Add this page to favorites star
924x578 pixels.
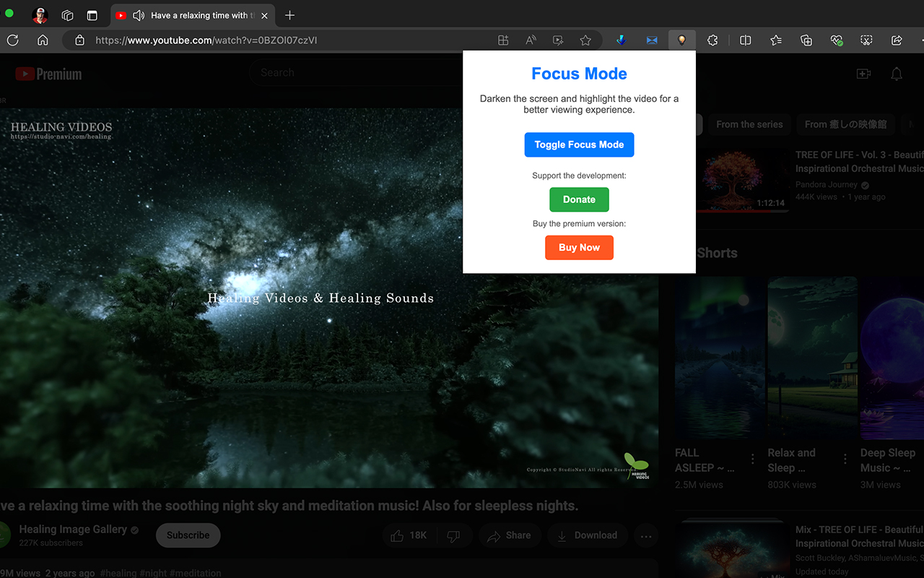click(585, 40)
